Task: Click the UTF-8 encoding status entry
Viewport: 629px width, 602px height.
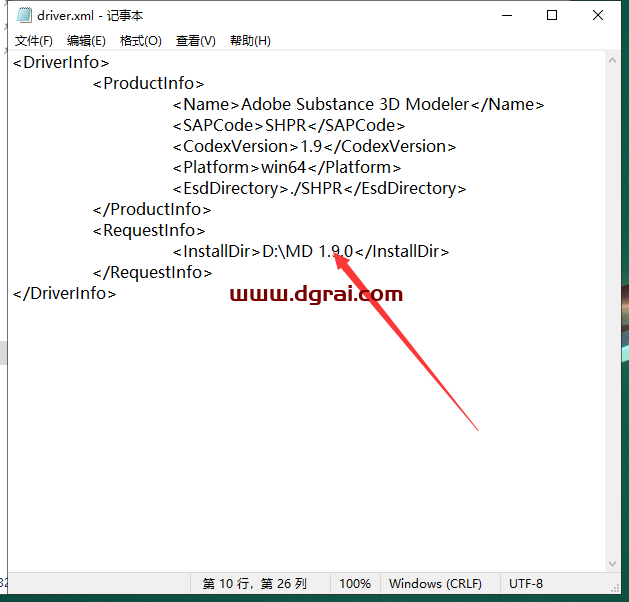Action: (526, 583)
